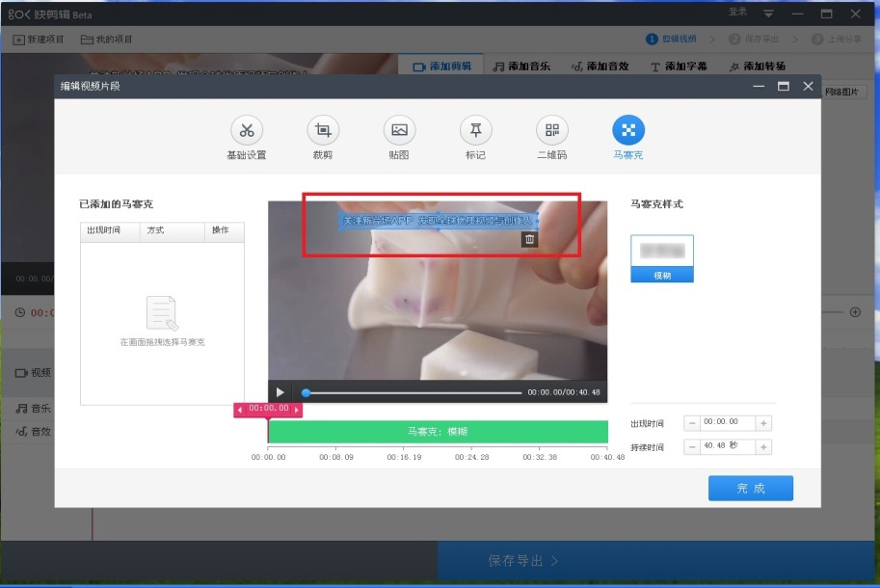
Task: Maximize the 编辑视频片段 dialog
Action: point(783,86)
